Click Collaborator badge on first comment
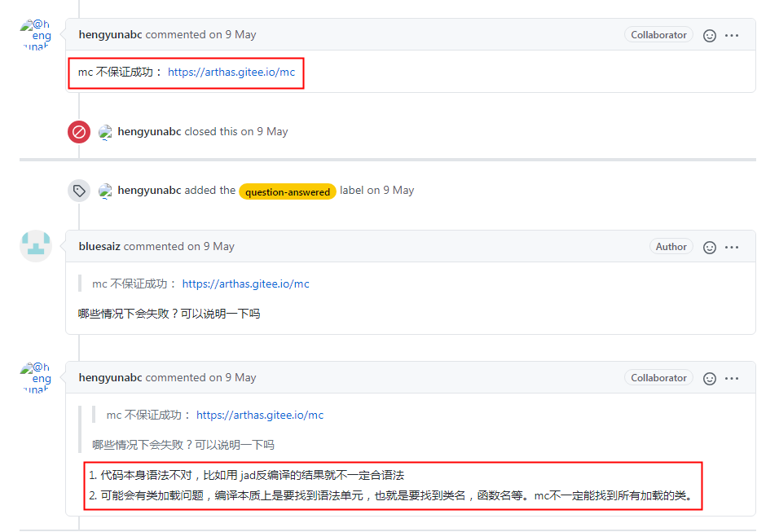The width and height of the screenshot is (779, 532). pyautogui.click(x=658, y=35)
